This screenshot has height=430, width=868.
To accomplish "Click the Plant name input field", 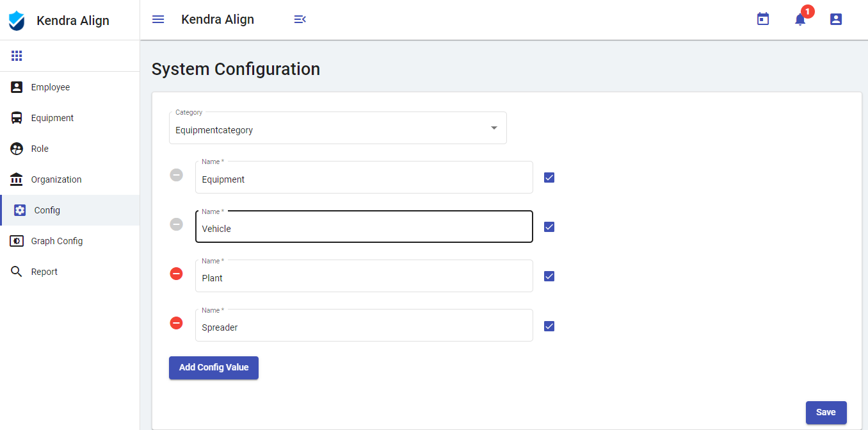I will [x=364, y=276].
